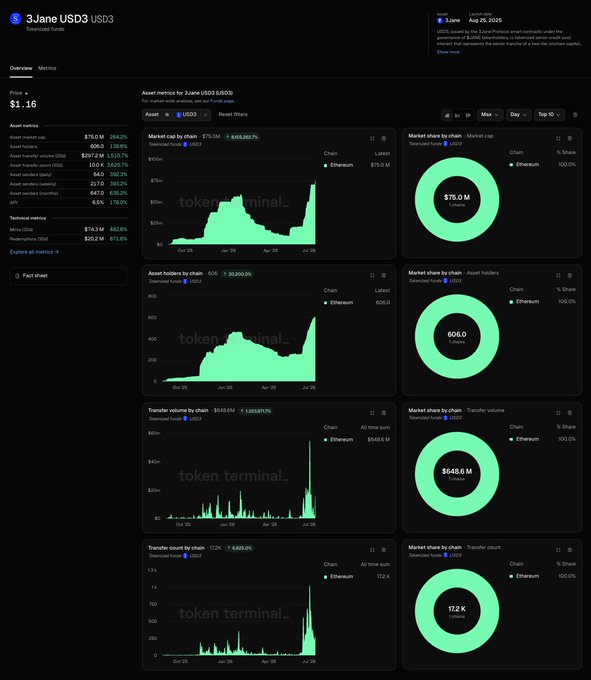Open settings gear on Market share Transfer count card
The image size is (591, 680).
570,550
